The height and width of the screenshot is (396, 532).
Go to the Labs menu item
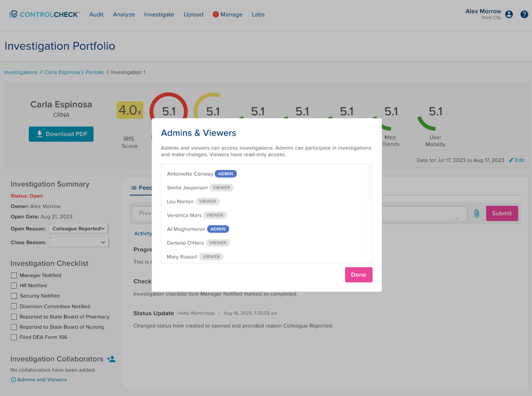pos(258,14)
